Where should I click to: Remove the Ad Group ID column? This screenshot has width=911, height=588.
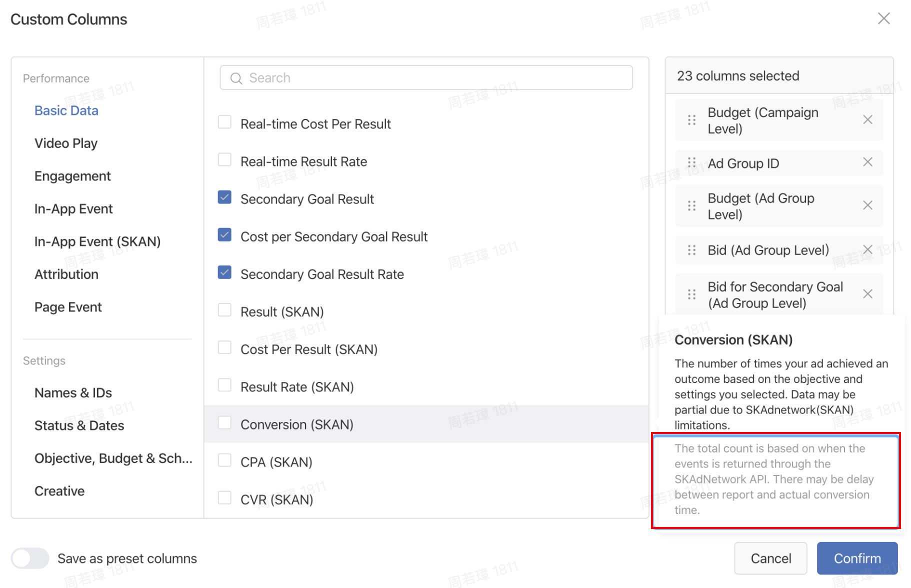tap(867, 162)
